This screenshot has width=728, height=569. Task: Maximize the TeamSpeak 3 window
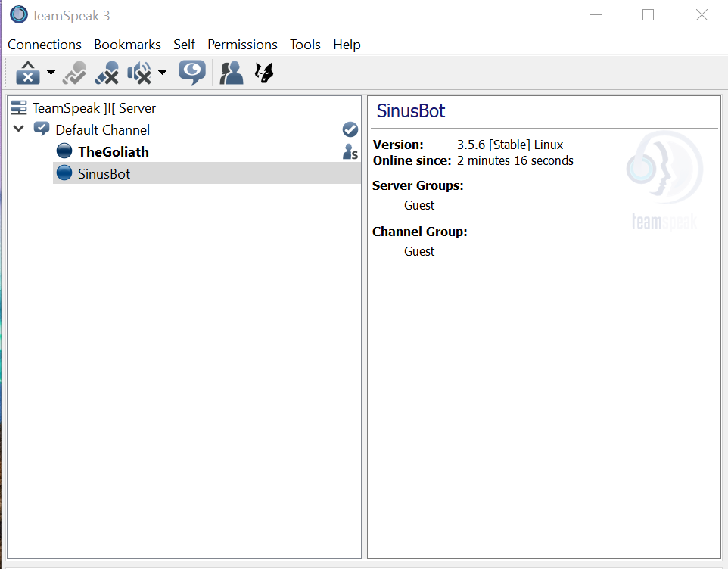click(648, 15)
